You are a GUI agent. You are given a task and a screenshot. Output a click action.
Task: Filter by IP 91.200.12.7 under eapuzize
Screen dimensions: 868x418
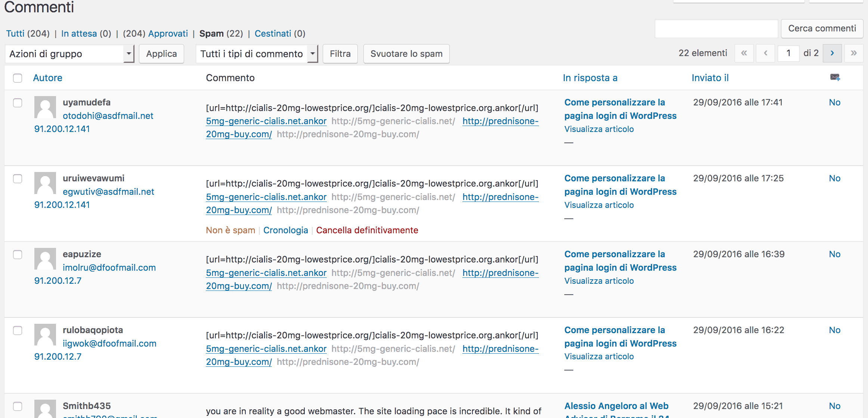pyautogui.click(x=58, y=281)
